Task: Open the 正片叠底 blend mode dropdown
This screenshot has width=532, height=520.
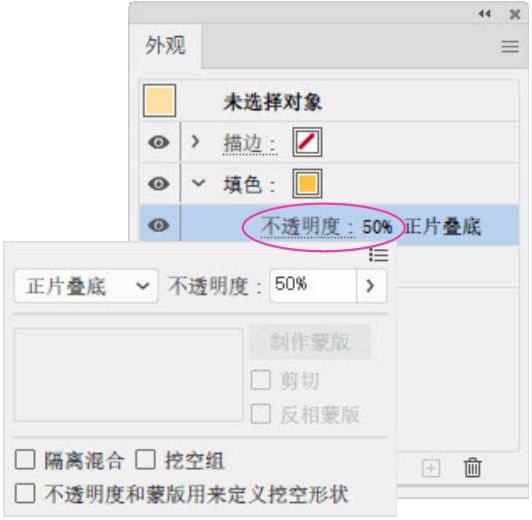Action: tap(86, 286)
